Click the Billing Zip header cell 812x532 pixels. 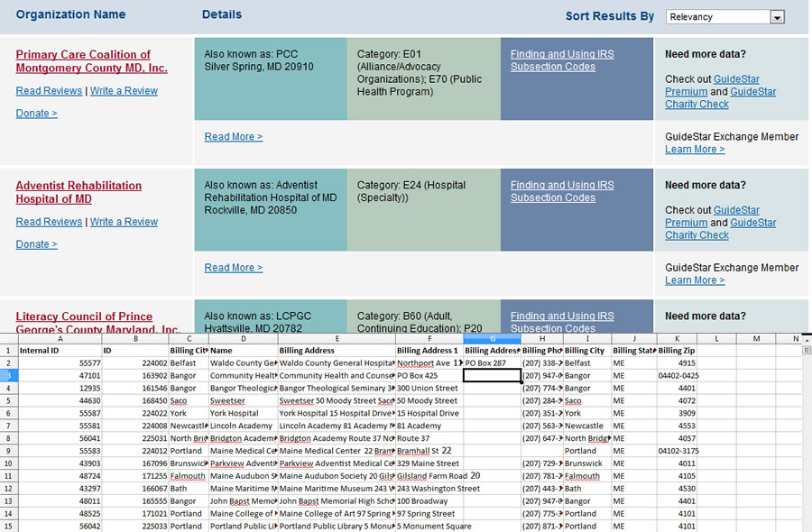[x=677, y=351]
